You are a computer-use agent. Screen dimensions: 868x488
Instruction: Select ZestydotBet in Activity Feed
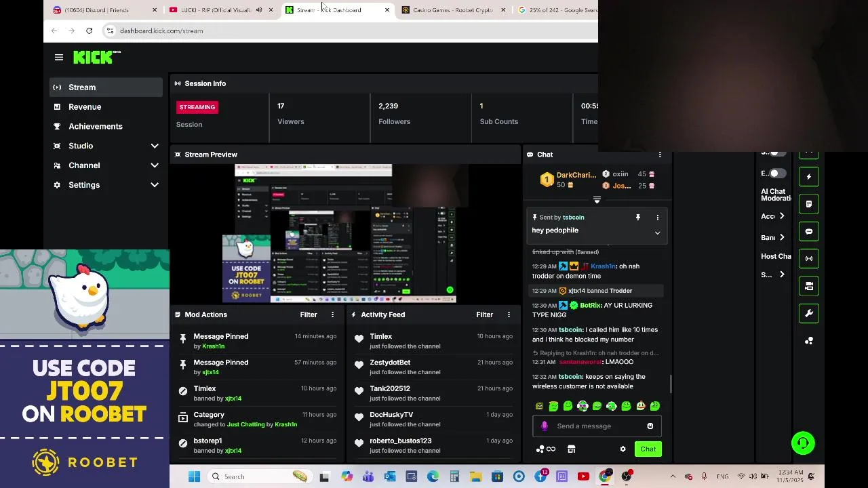(433, 367)
